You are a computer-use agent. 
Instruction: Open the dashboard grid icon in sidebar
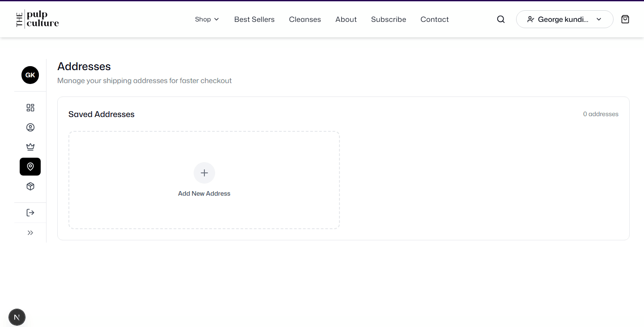[30, 108]
